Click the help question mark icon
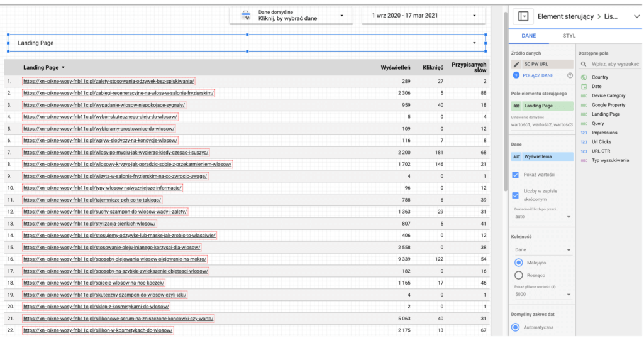The width and height of the screenshot is (644, 338). [570, 75]
